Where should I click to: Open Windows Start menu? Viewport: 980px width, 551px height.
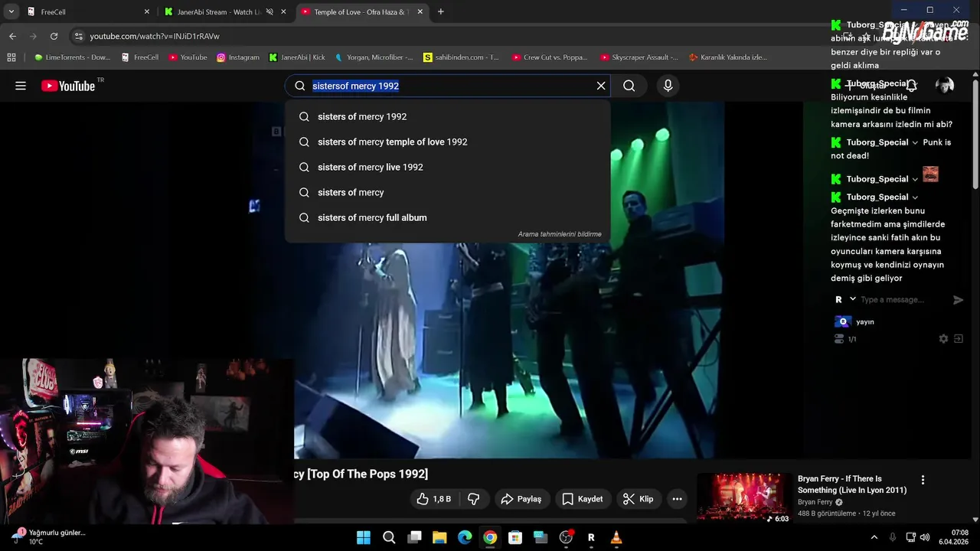[x=364, y=537]
